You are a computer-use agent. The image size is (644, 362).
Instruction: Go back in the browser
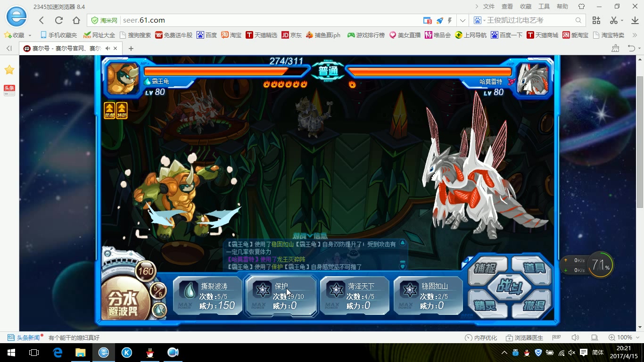coord(41,20)
